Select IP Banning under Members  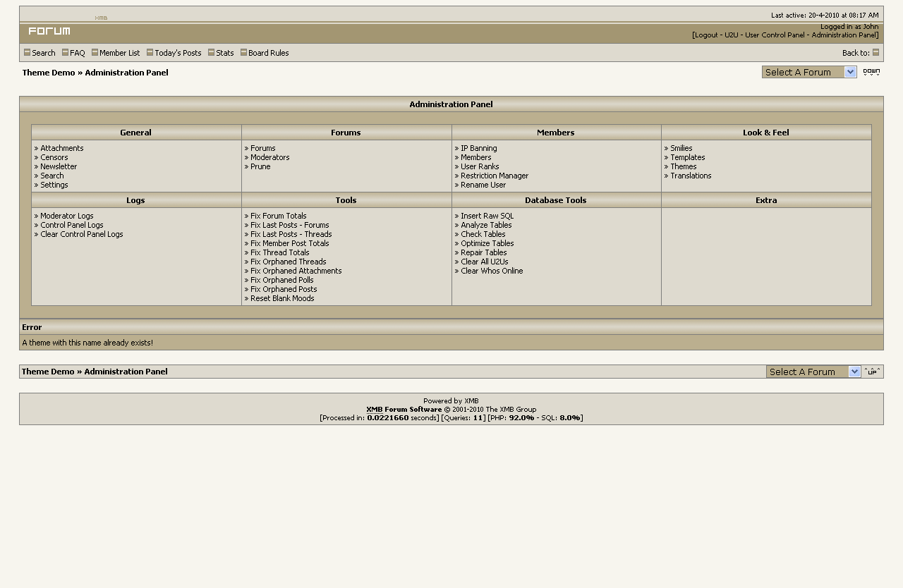click(x=478, y=148)
